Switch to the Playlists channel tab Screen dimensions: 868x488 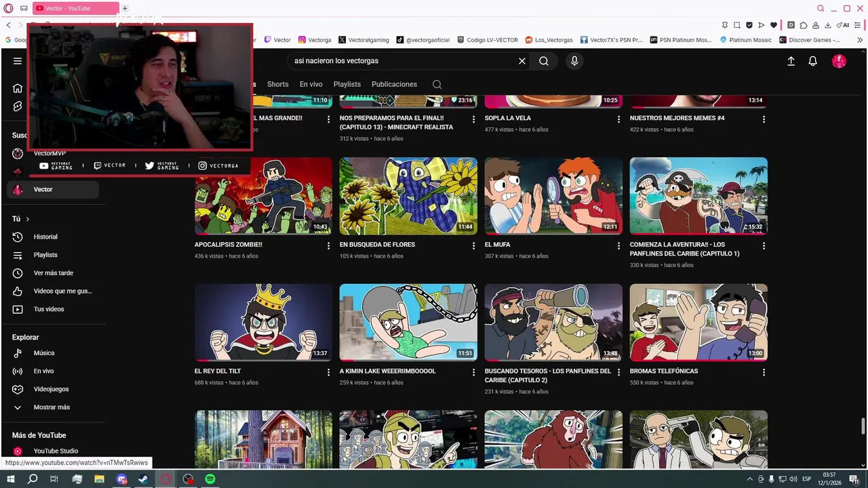pyautogui.click(x=347, y=84)
